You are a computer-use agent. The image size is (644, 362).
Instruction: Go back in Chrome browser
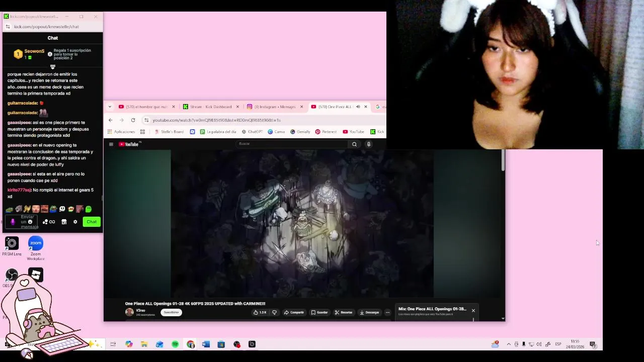(111, 120)
